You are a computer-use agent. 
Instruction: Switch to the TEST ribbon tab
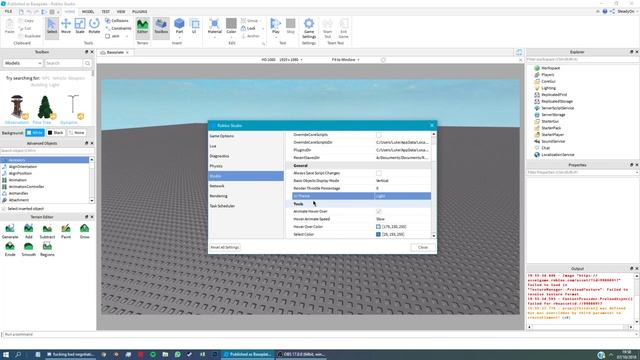105,11
